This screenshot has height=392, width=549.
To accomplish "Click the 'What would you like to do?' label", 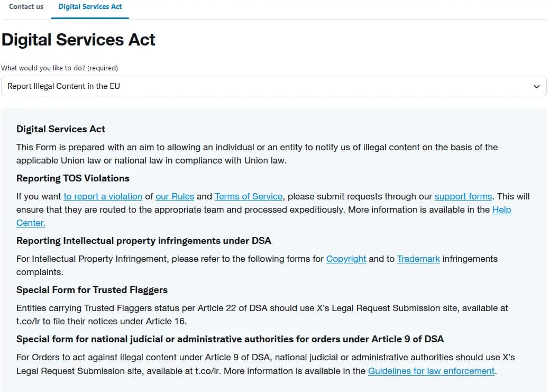I will pos(59,68).
